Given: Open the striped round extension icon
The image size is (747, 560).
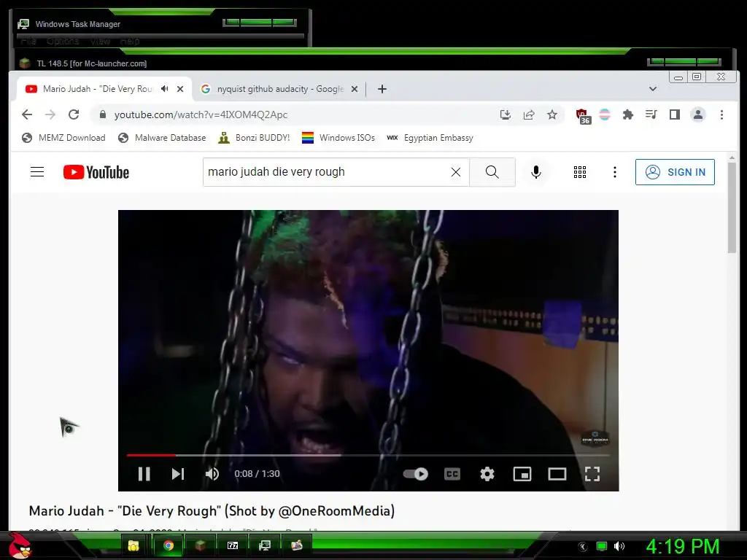Looking at the screenshot, I should pos(605,114).
